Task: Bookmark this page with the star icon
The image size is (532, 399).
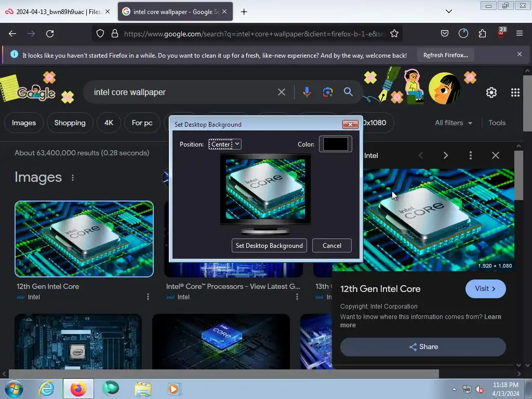Action: [x=394, y=33]
